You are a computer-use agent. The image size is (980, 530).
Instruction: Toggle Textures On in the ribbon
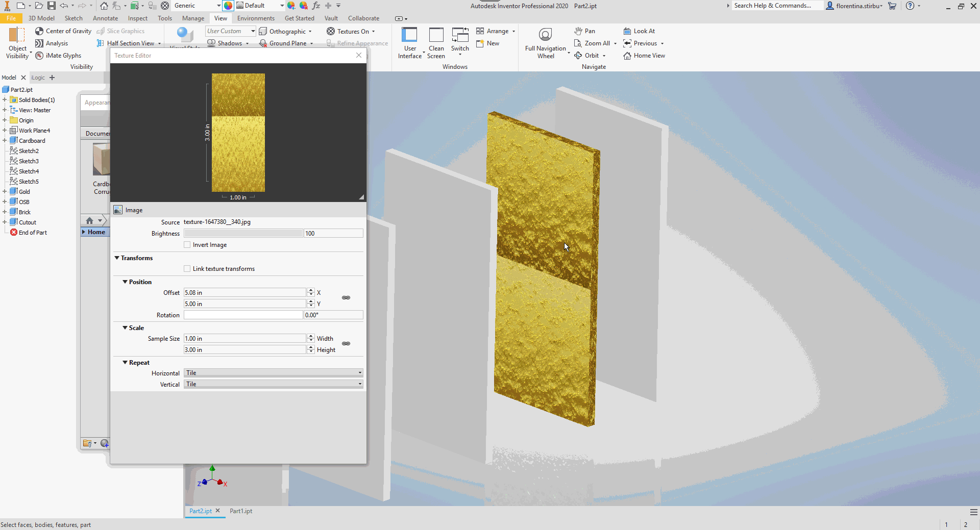(351, 31)
